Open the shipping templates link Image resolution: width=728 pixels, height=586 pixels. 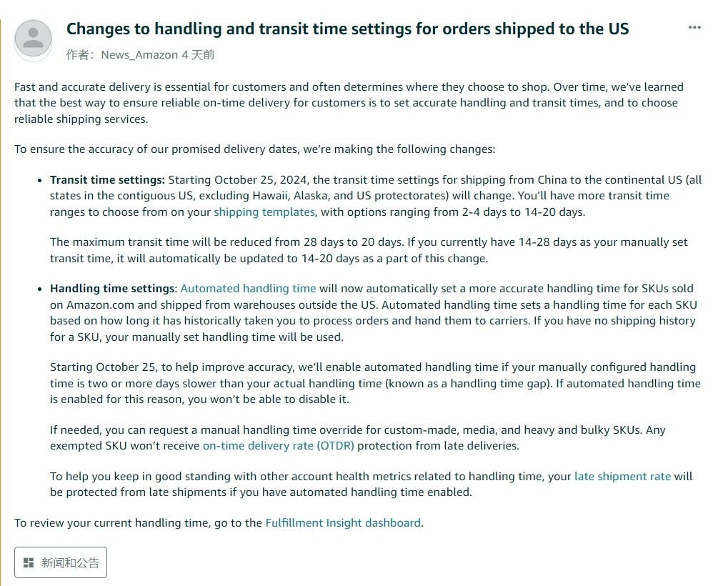tap(264, 212)
